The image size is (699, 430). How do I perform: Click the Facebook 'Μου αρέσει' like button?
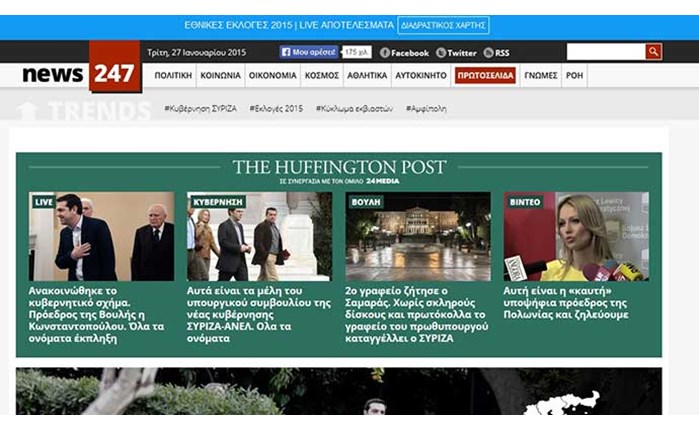(x=309, y=52)
